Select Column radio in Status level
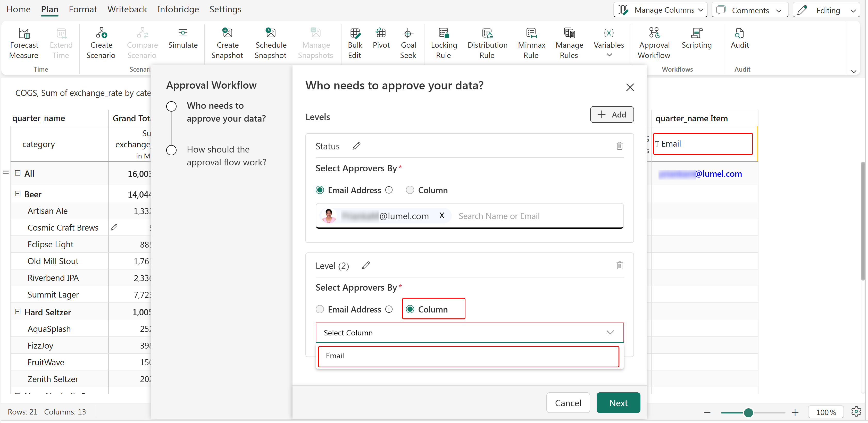The width and height of the screenshot is (868, 423). click(410, 190)
